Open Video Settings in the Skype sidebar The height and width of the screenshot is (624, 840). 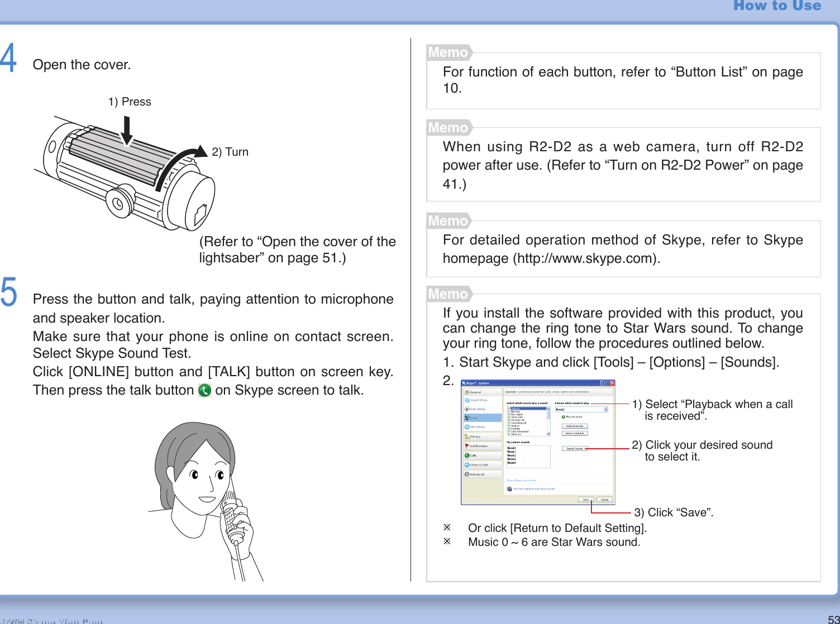click(483, 427)
